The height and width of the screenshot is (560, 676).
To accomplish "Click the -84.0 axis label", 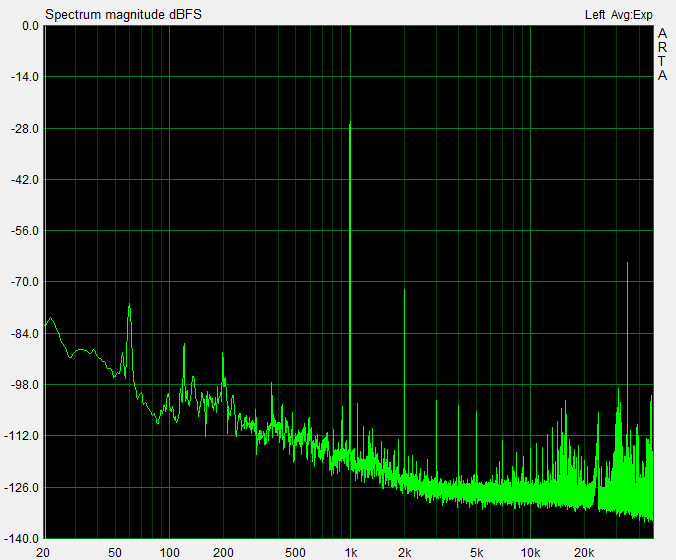I will (25, 334).
